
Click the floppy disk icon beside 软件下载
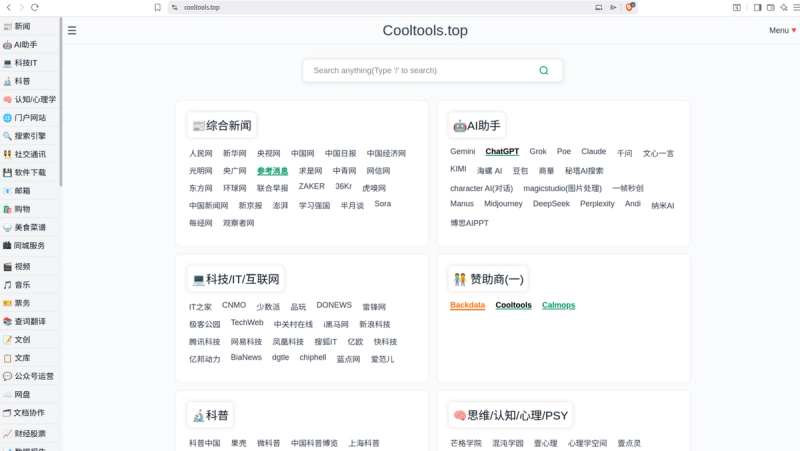(7, 172)
